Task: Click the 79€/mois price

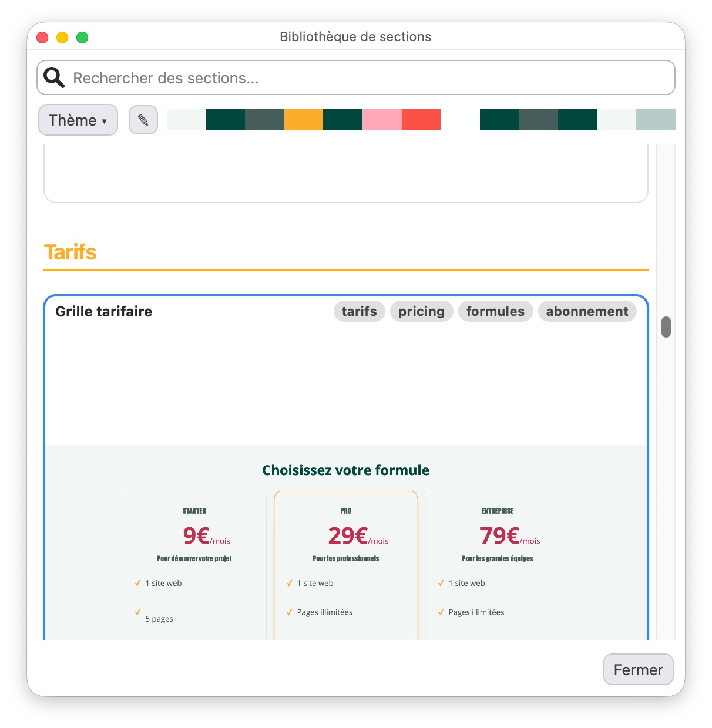Action: [x=509, y=535]
